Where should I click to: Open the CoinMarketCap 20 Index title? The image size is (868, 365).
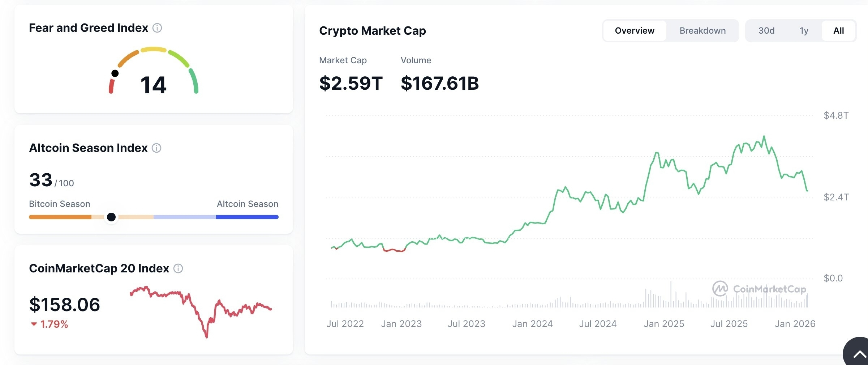tap(99, 268)
